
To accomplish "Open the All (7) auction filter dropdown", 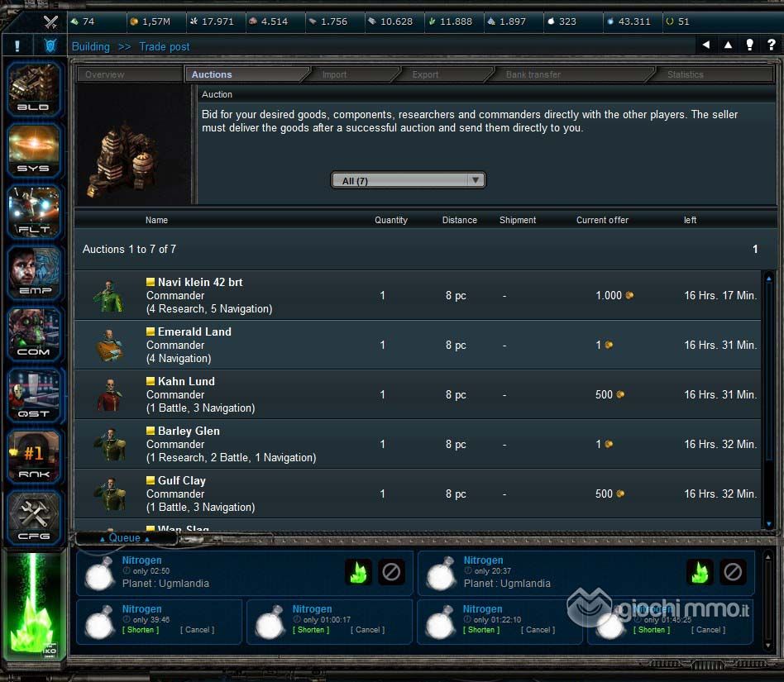I will pyautogui.click(x=408, y=180).
